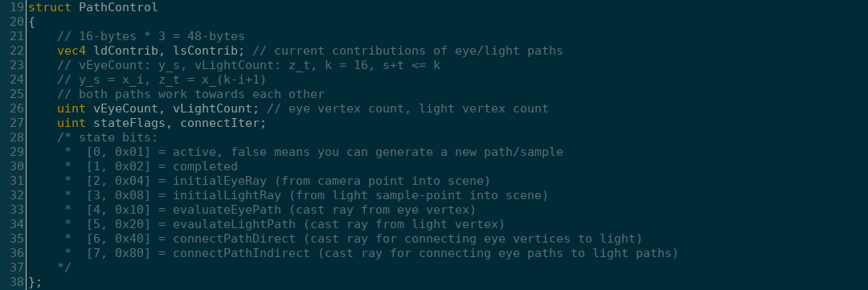Click line number 27 in the gutter
868x290 pixels.
[x=17, y=123]
